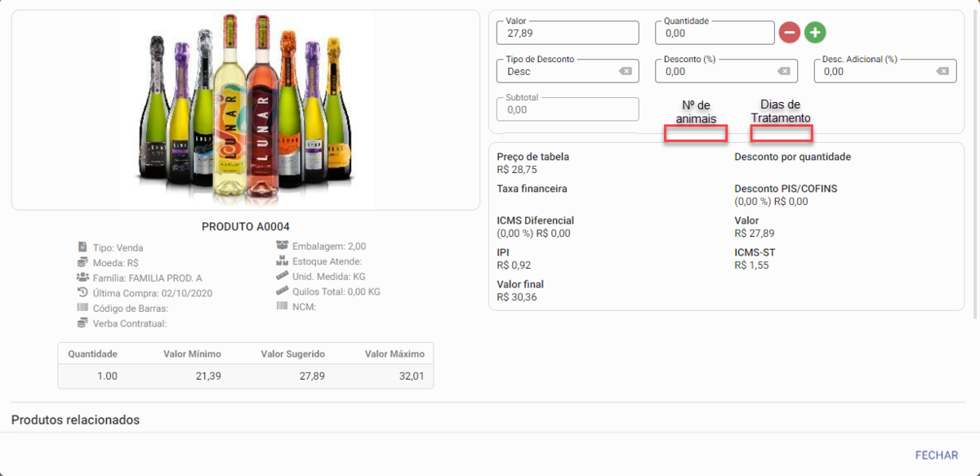Click the IPI value R$ 0,92
Image resolution: width=980 pixels, height=476 pixels.
tap(514, 265)
